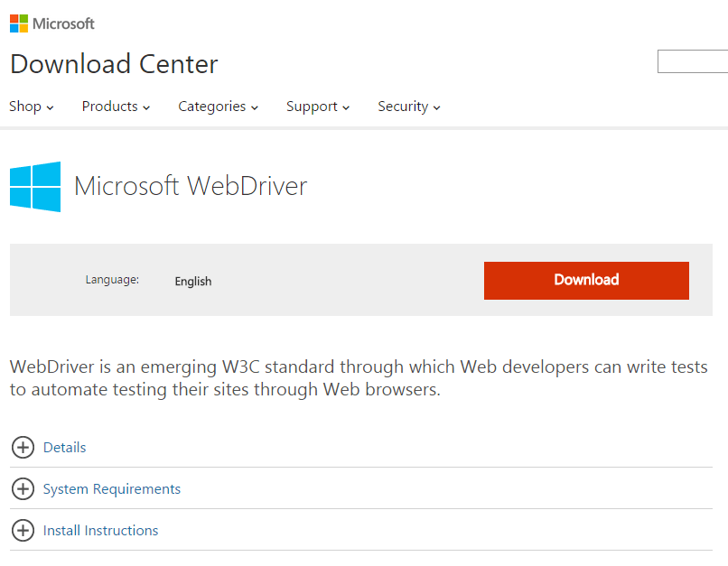728x566 pixels.
Task: Click the red Download button
Action: (586, 281)
